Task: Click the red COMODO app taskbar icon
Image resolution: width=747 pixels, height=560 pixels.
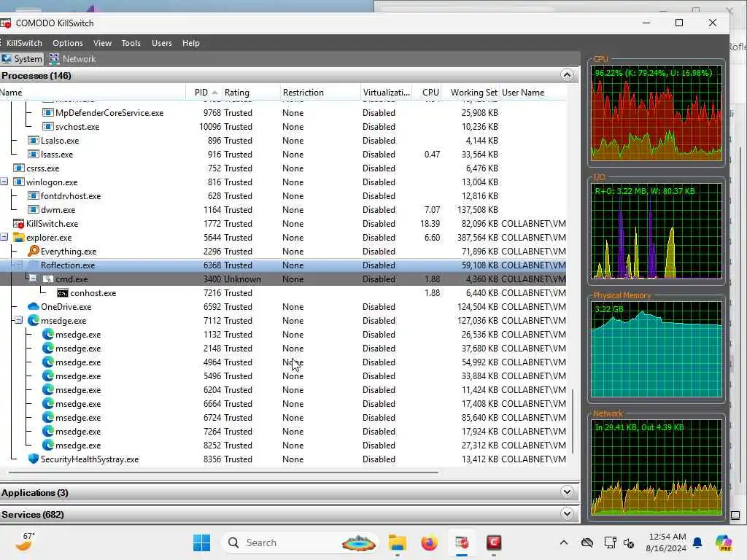Action: pos(494,542)
